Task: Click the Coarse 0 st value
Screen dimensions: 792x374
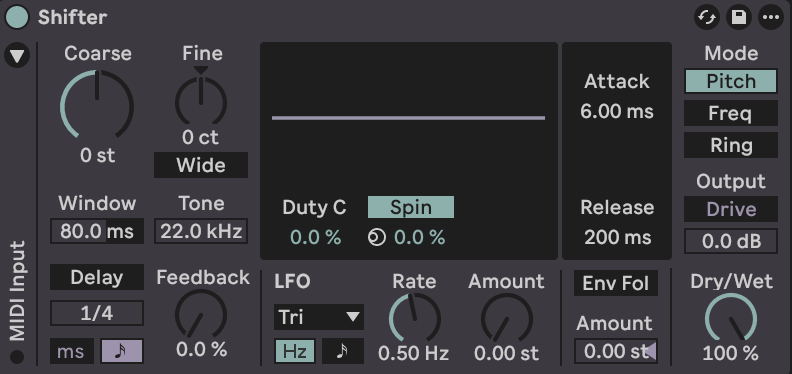Action: coord(97,156)
